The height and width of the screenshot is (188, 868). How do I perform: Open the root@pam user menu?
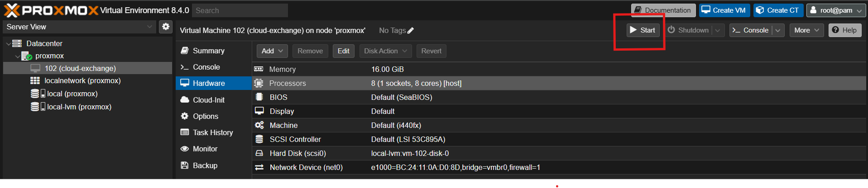click(836, 10)
